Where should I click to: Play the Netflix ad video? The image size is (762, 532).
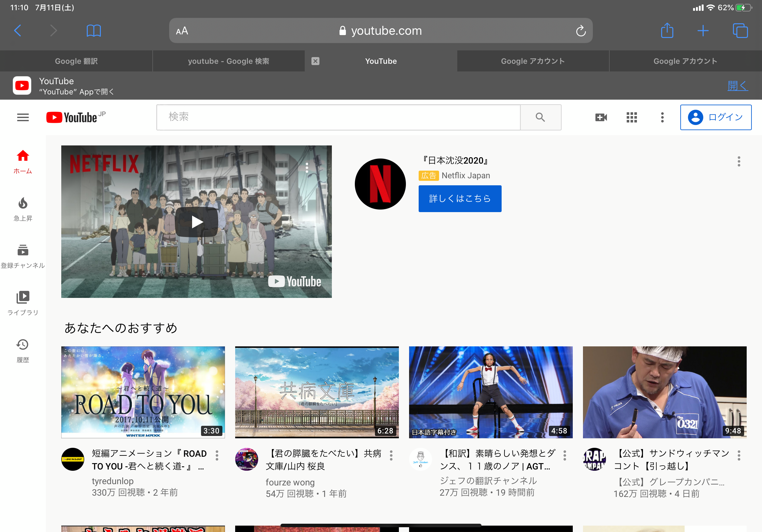point(197,222)
